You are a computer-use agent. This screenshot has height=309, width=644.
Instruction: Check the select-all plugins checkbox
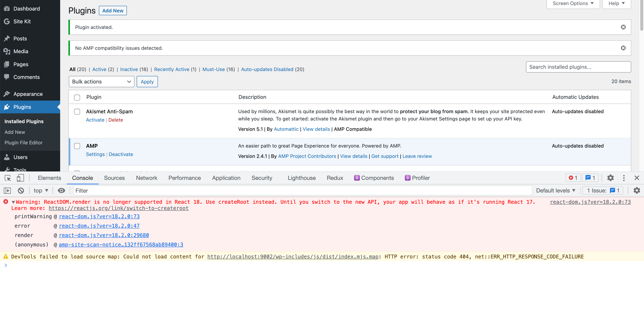[77, 98]
